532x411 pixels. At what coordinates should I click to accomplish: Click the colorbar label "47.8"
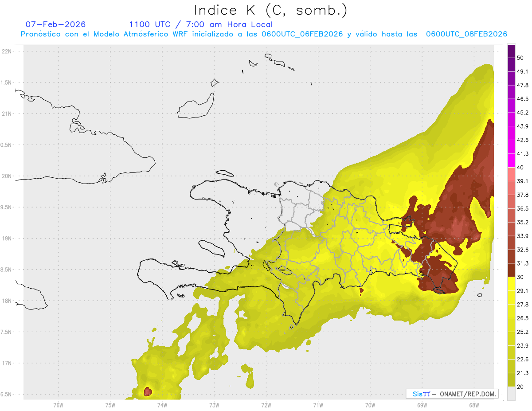coord(523,85)
